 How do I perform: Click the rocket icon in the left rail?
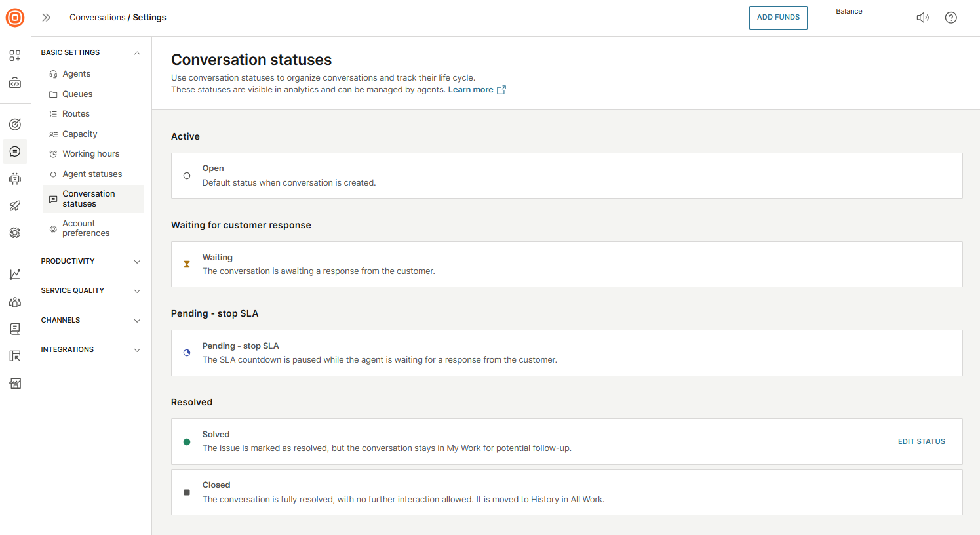pos(15,206)
